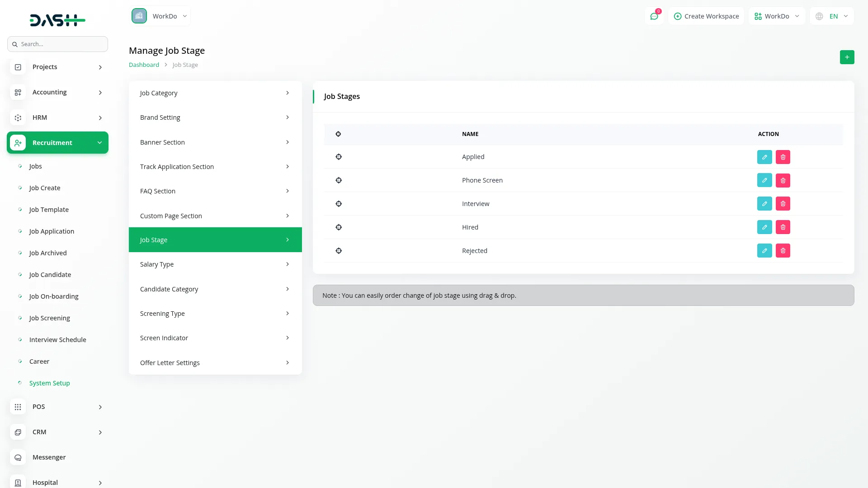
Task: Follow the Dashboard breadcrumb link
Action: [144, 65]
